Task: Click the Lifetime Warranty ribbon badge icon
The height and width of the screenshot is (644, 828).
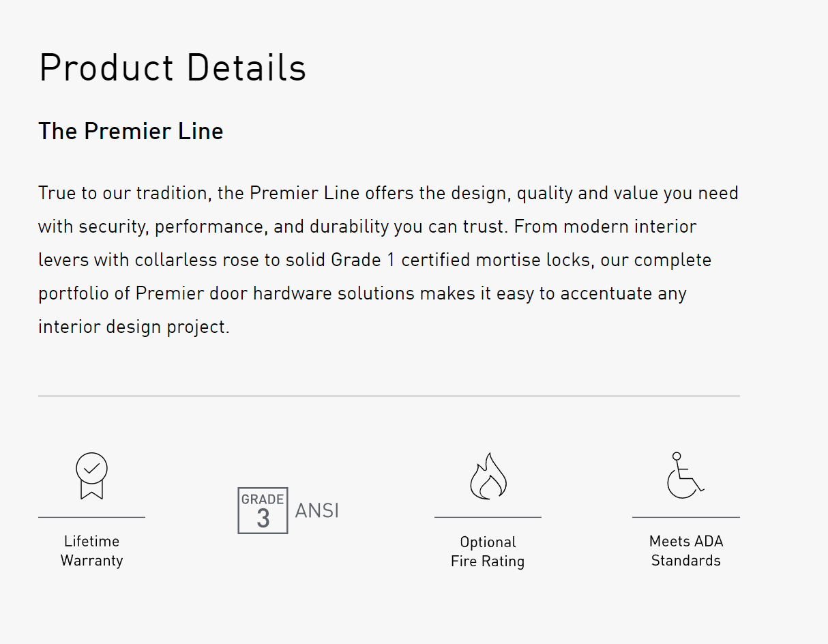Action: point(91,475)
